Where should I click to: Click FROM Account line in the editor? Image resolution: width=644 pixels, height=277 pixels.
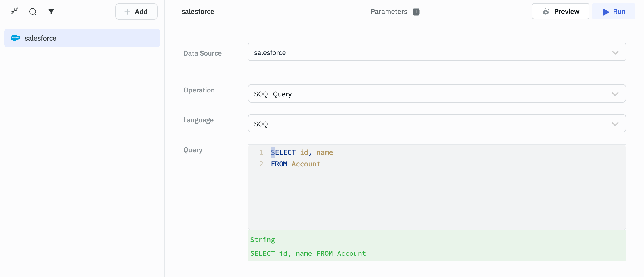(296, 164)
